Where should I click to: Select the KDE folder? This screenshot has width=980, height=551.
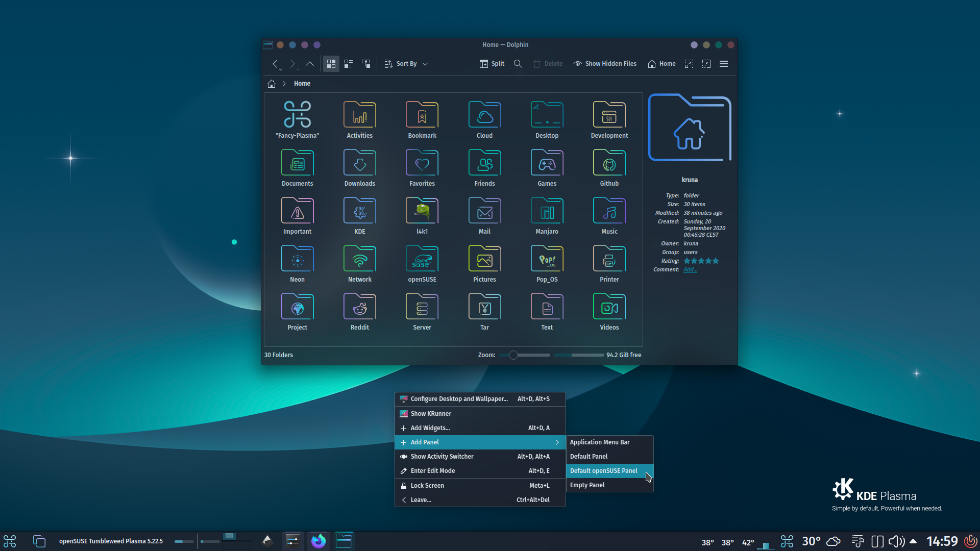point(360,216)
